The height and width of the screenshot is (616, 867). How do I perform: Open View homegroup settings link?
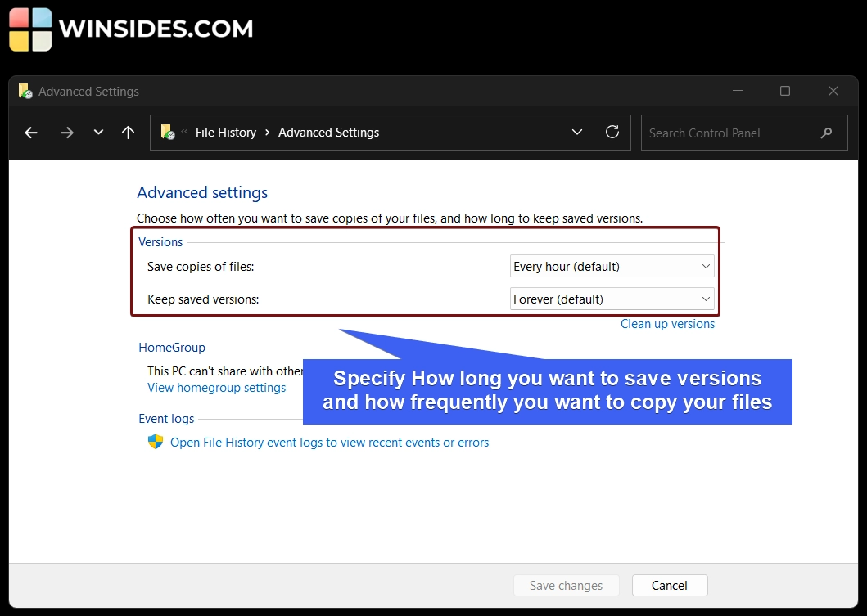(216, 388)
